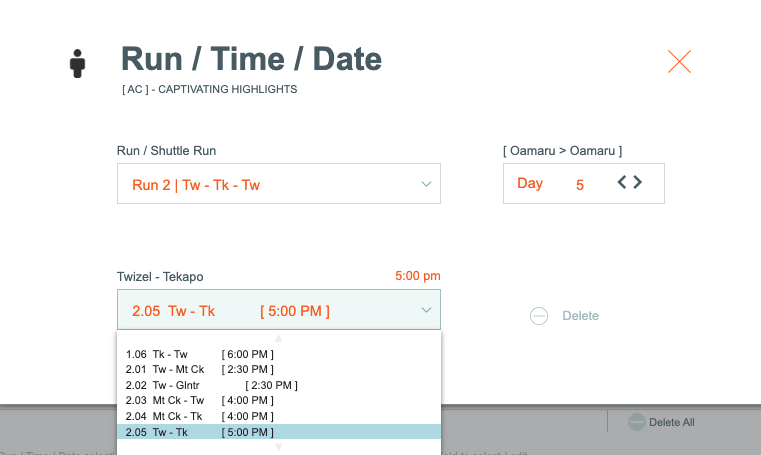The width and height of the screenshot is (761, 455).
Task: Click the up arrow atop the options list
Action: click(x=279, y=338)
